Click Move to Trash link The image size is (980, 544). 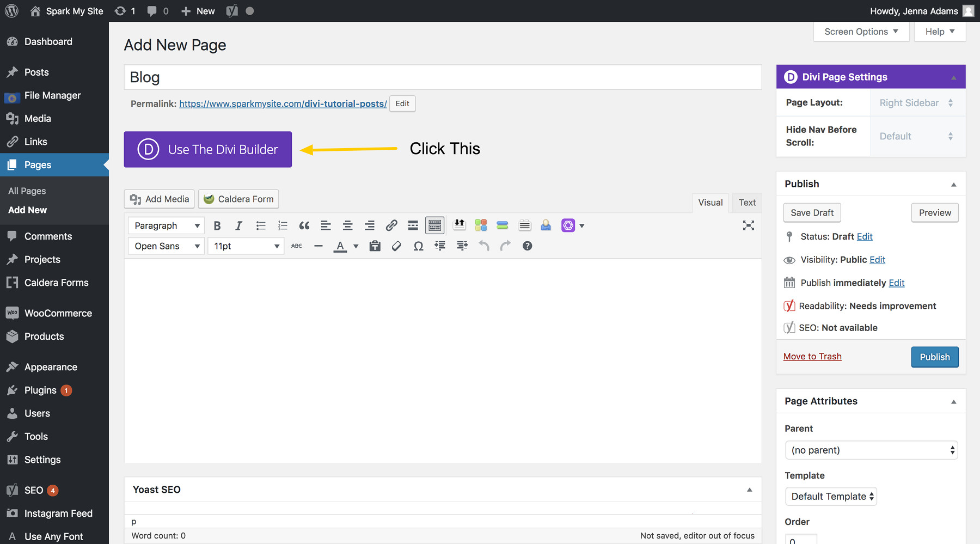tap(812, 357)
